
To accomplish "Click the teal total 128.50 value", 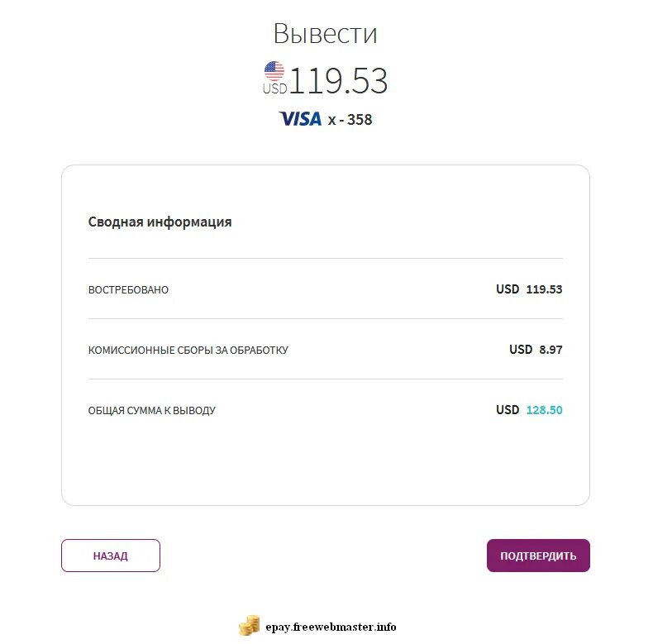I will (544, 410).
